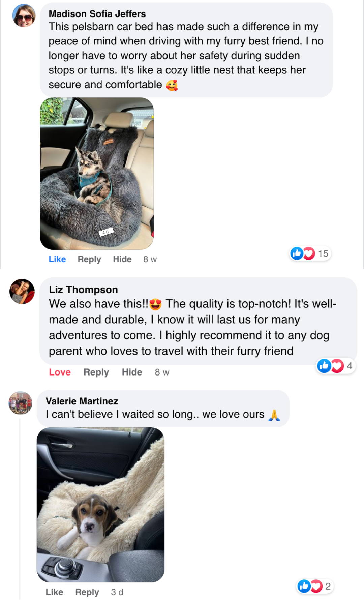View reactions on Valerie's comment showing 2
The width and height of the screenshot is (364, 600).
click(x=315, y=586)
